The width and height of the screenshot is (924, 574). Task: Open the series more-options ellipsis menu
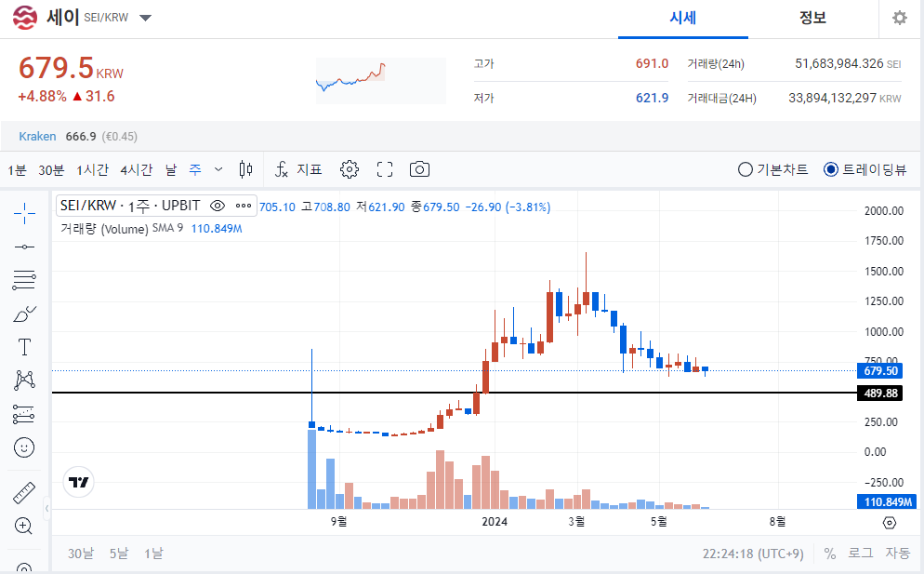[x=244, y=206]
